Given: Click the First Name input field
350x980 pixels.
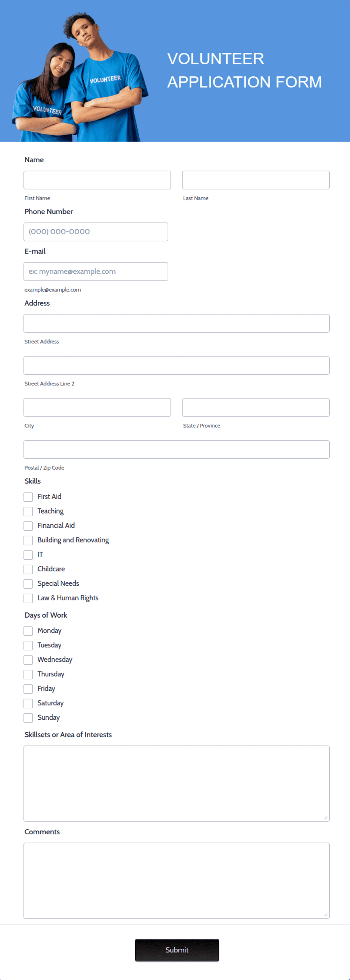Looking at the screenshot, I should (97, 180).
